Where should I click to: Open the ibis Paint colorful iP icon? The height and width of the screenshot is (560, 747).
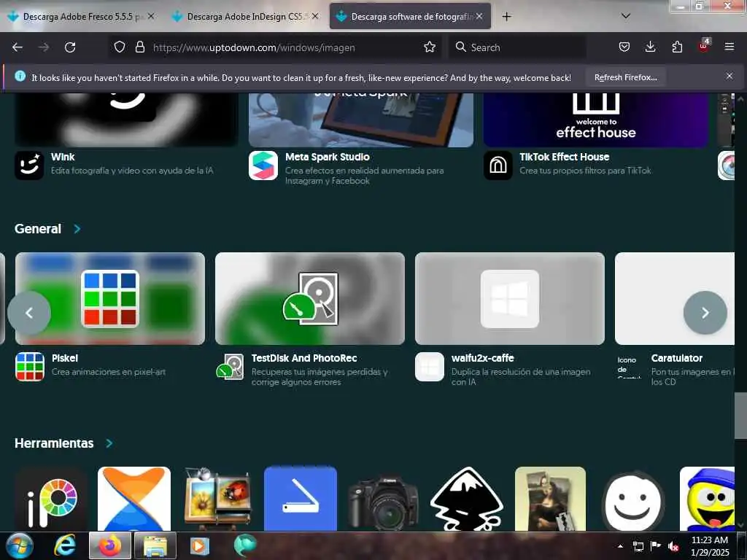pyautogui.click(x=51, y=499)
